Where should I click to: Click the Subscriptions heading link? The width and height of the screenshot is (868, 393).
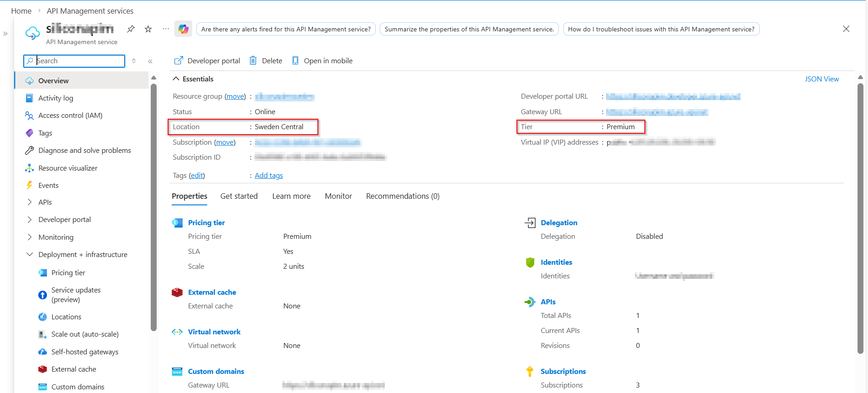563,371
